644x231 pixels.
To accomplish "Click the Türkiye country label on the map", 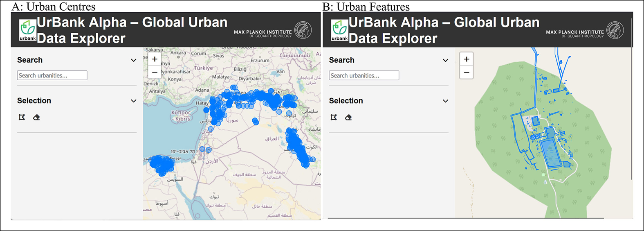I will click(x=203, y=68).
